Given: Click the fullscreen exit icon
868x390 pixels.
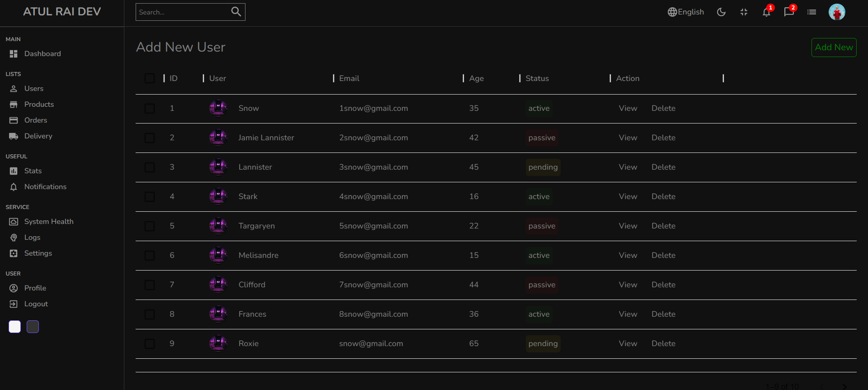Looking at the screenshot, I should point(744,12).
